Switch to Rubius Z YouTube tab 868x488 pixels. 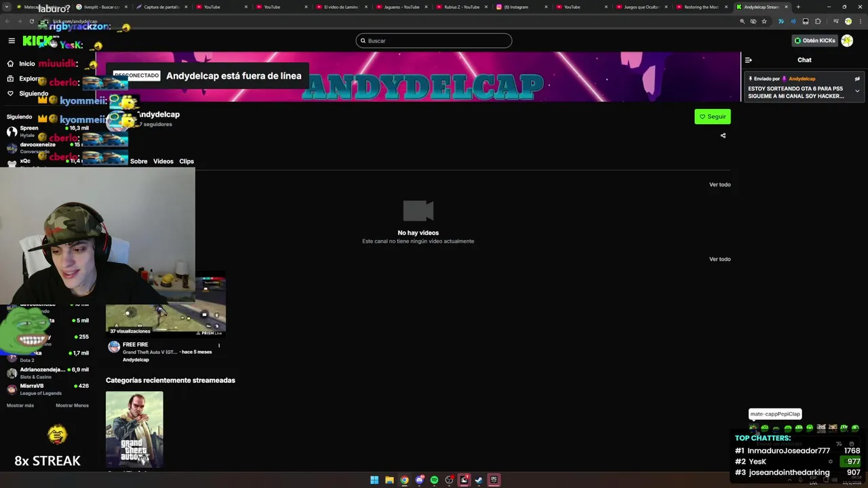[x=461, y=7]
